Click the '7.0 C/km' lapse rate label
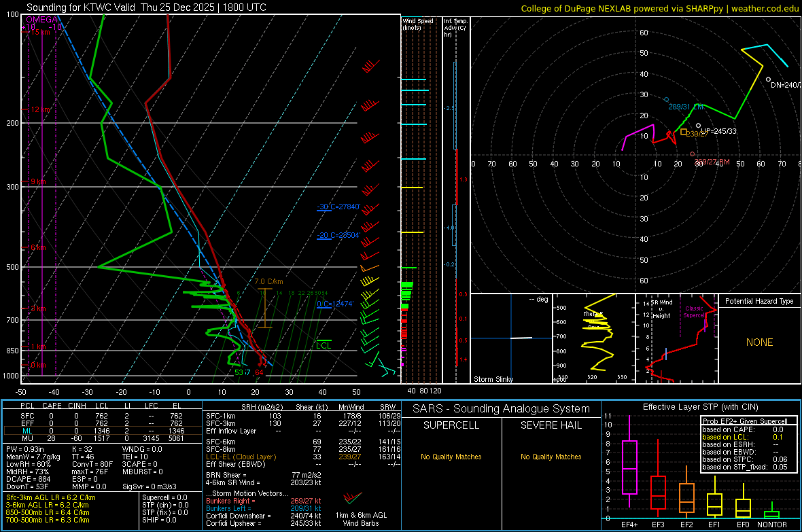The height and width of the screenshot is (532, 802). tap(268, 281)
